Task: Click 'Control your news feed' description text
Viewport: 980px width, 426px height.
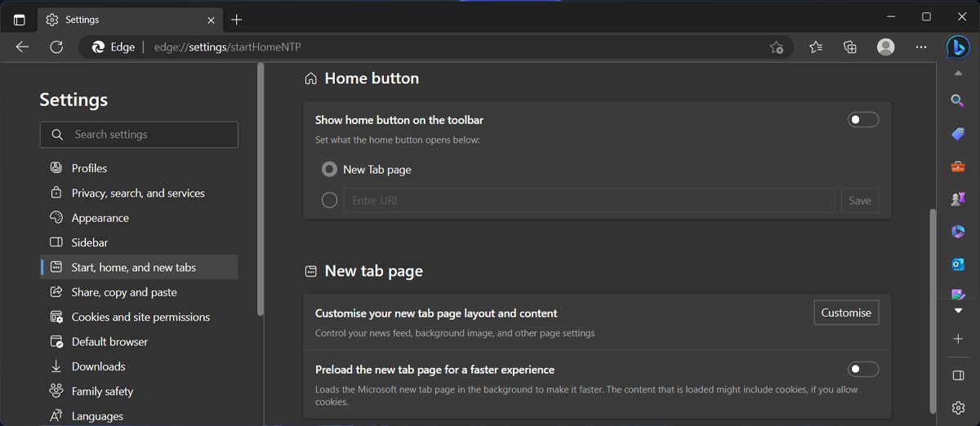Action: coord(455,334)
